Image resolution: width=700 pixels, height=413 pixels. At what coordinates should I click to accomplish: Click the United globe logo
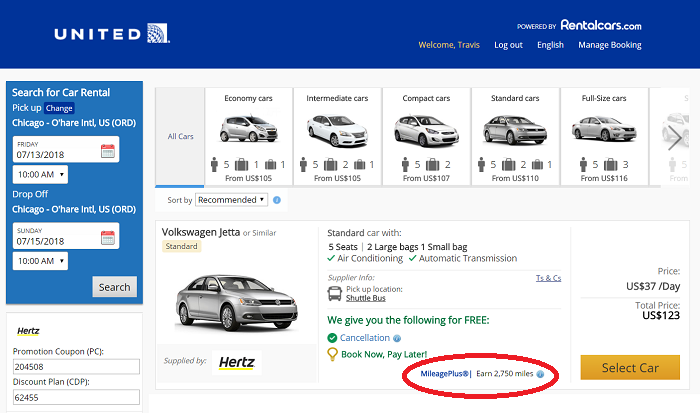(158, 33)
